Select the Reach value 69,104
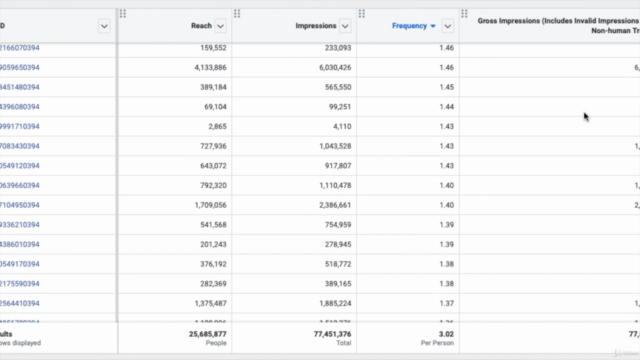The width and height of the screenshot is (640, 360). click(x=215, y=107)
